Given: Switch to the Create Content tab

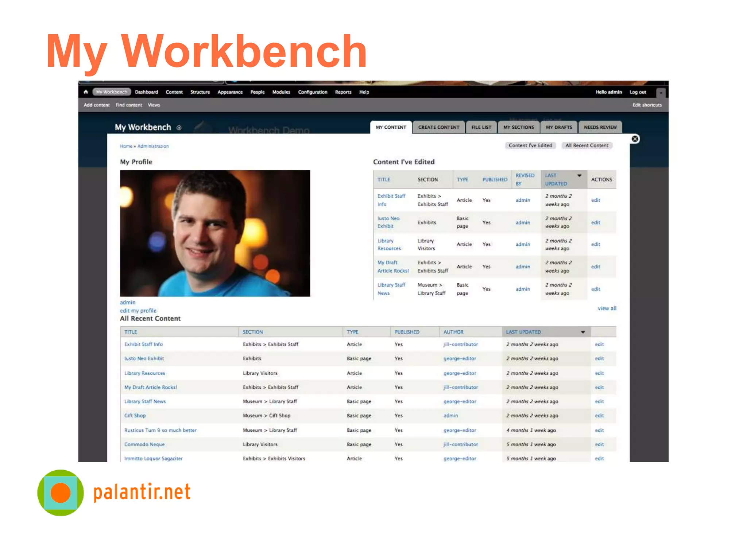Looking at the screenshot, I should 438,127.
